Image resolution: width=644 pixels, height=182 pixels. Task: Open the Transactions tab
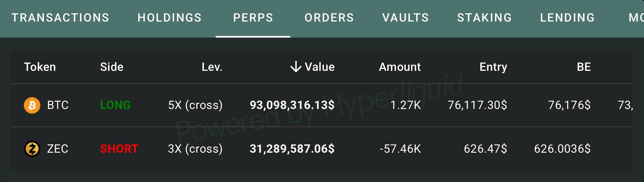[x=60, y=18]
